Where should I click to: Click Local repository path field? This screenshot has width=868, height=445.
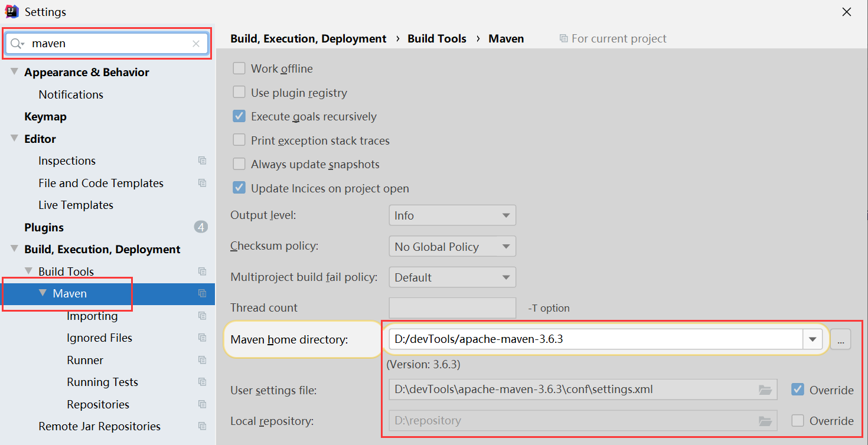[x=583, y=421]
